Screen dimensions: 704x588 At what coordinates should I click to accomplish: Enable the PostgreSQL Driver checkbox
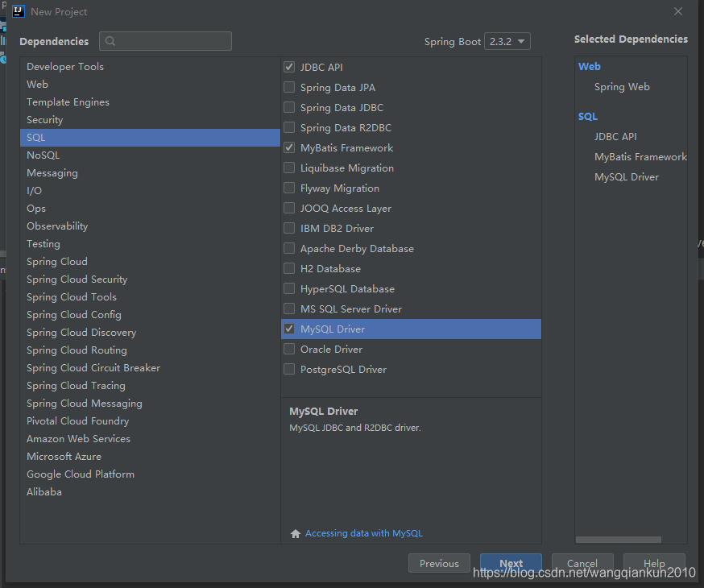289,370
